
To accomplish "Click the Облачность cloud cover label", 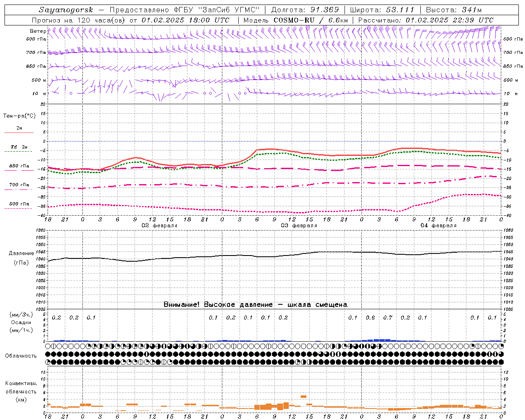I will click(21, 356).
